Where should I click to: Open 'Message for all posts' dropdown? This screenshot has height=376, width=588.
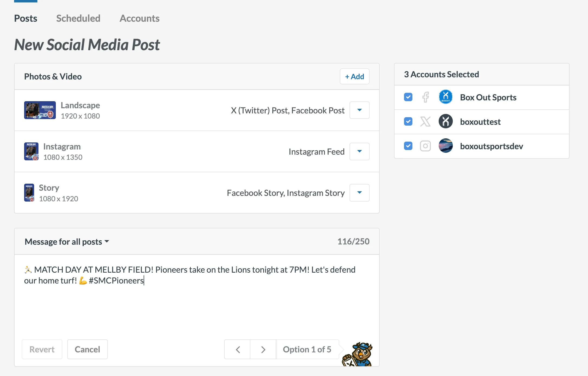67,241
